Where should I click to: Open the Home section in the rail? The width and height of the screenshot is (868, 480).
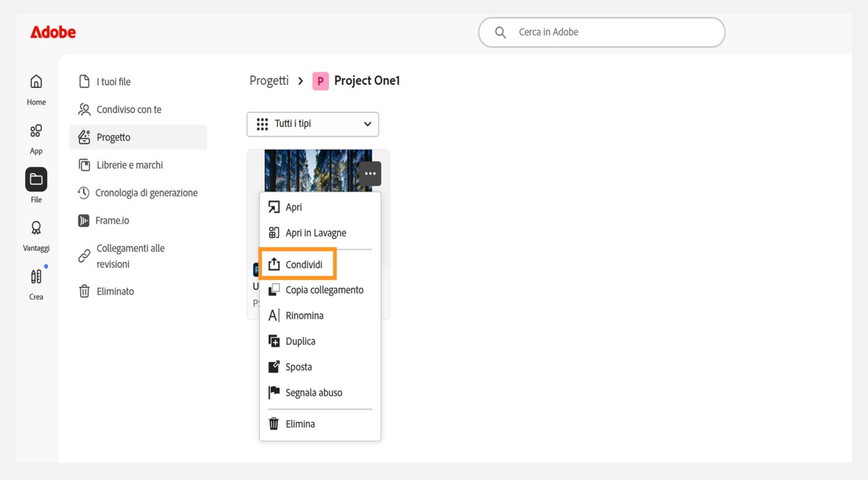coord(36,90)
